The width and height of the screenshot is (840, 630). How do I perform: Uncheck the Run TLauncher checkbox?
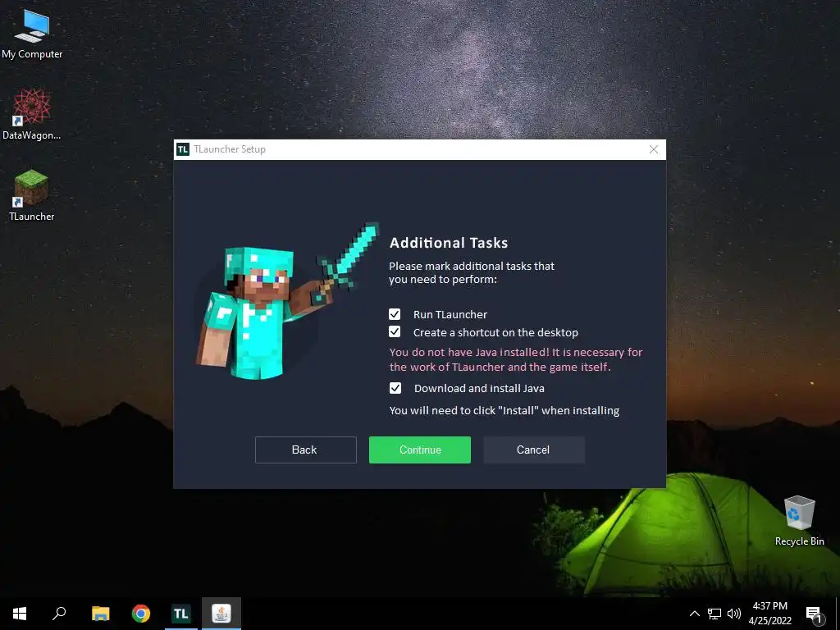click(395, 314)
